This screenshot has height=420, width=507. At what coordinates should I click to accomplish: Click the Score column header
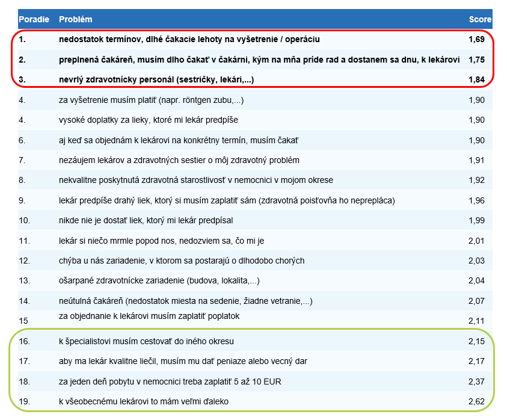coord(480,20)
